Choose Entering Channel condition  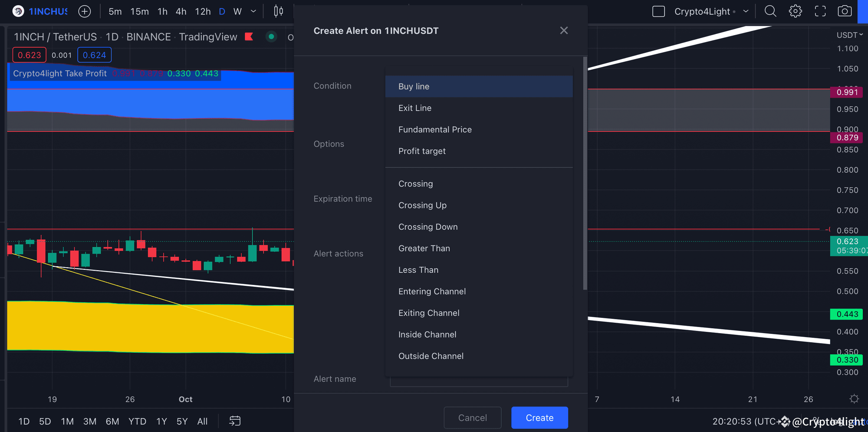click(479, 291)
